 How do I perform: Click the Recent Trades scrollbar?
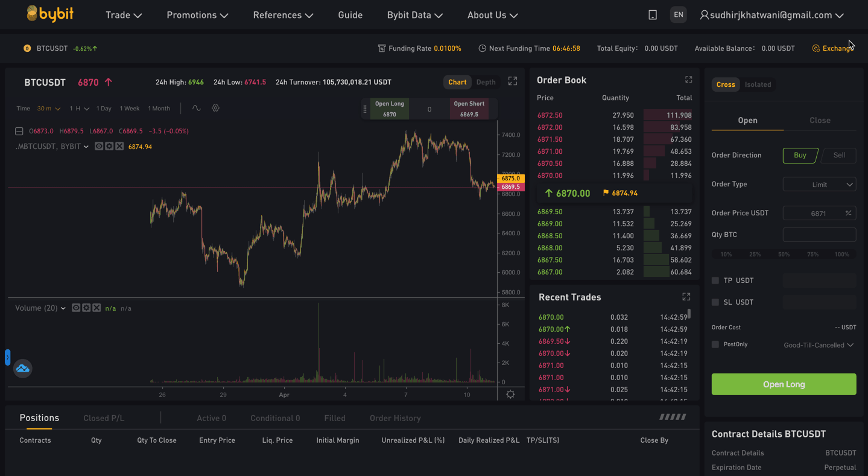coord(689,314)
